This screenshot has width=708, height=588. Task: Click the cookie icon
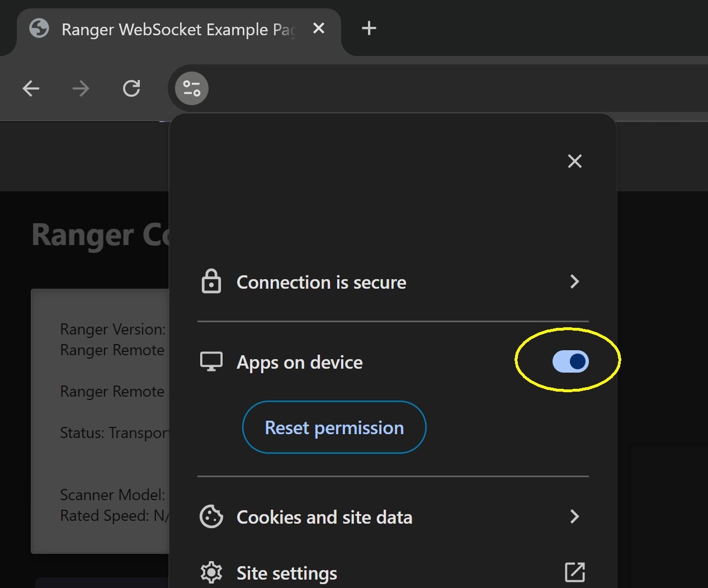click(x=211, y=516)
